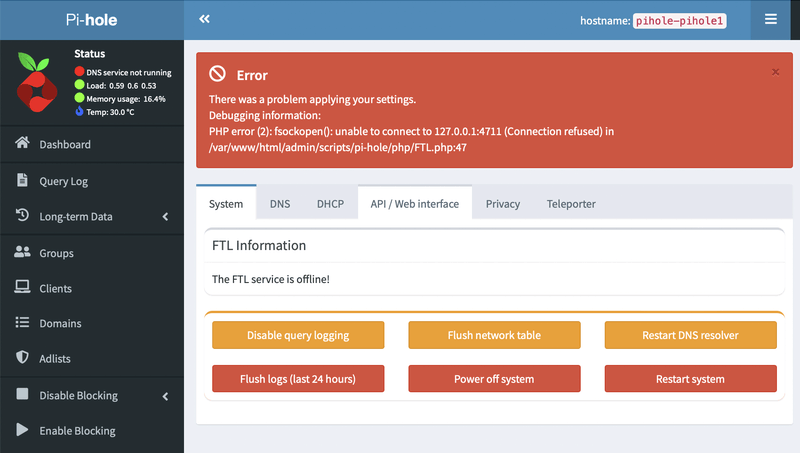Image resolution: width=800 pixels, height=453 pixels.
Task: Click the 'DNS service not running' text
Action: (129, 72)
